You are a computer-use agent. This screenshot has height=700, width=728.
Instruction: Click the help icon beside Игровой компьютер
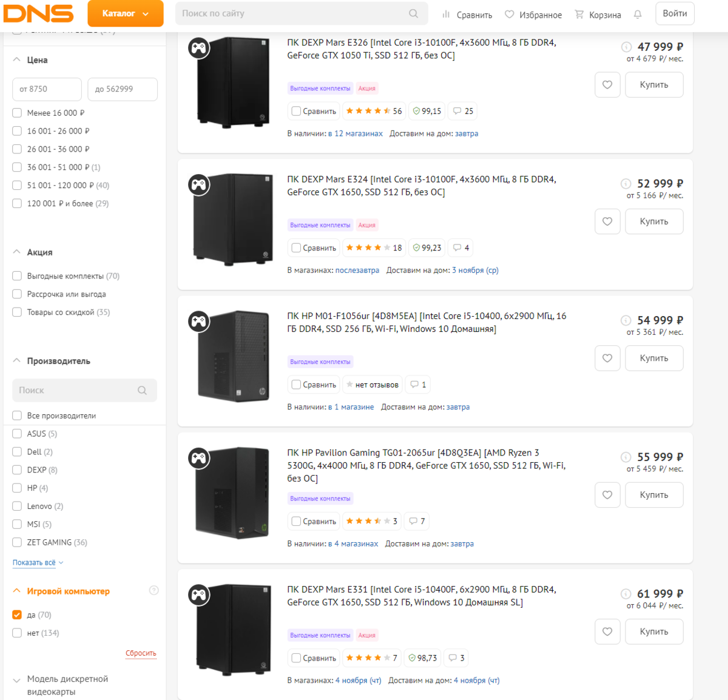[x=154, y=590]
